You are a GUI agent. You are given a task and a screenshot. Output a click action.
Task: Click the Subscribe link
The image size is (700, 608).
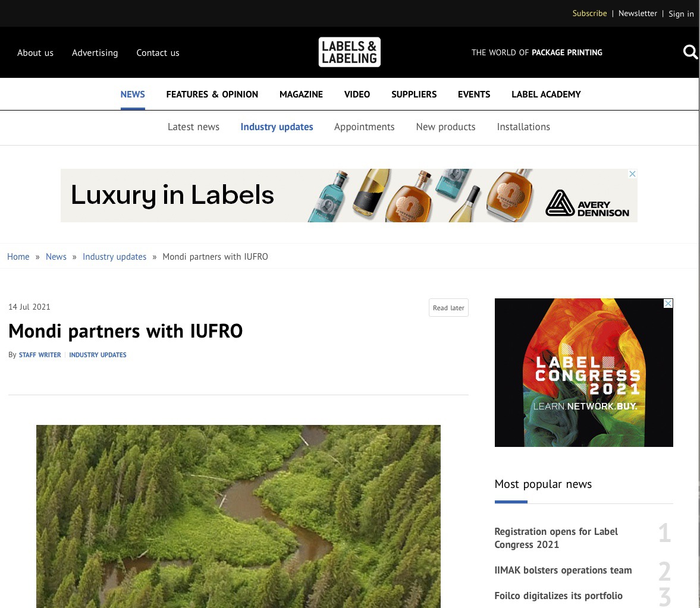click(x=589, y=14)
